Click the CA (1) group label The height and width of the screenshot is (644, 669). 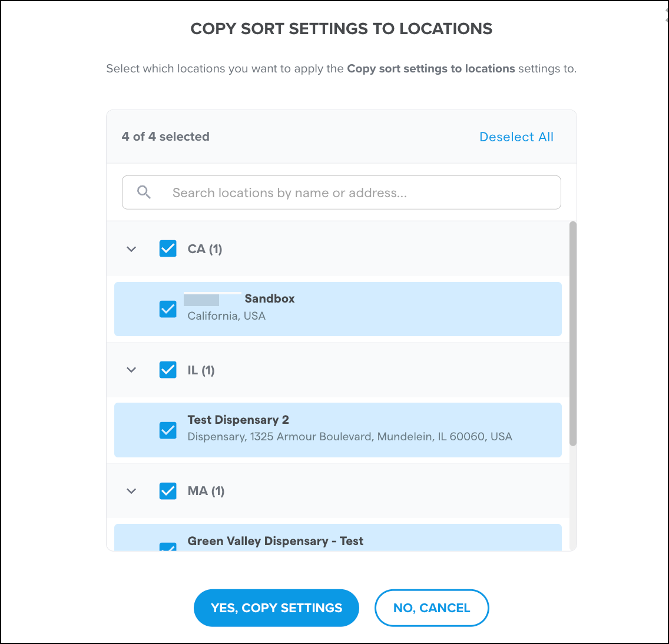(205, 249)
